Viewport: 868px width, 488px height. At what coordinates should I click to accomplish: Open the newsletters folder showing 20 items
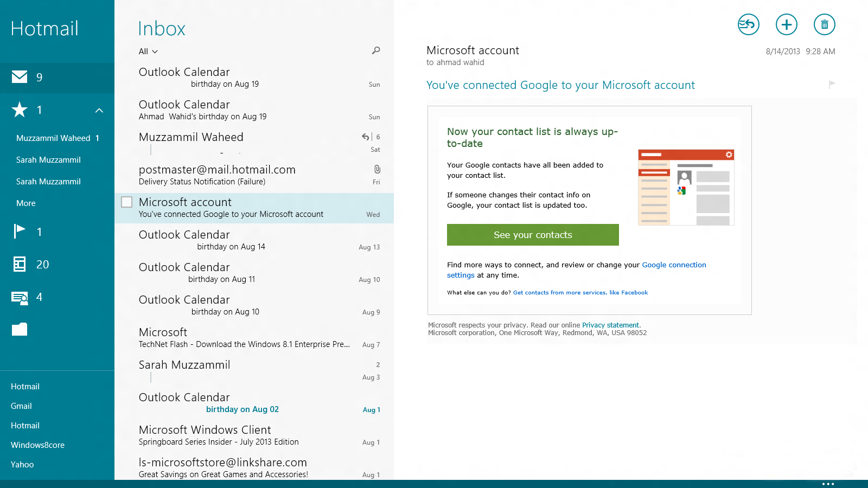(20, 264)
